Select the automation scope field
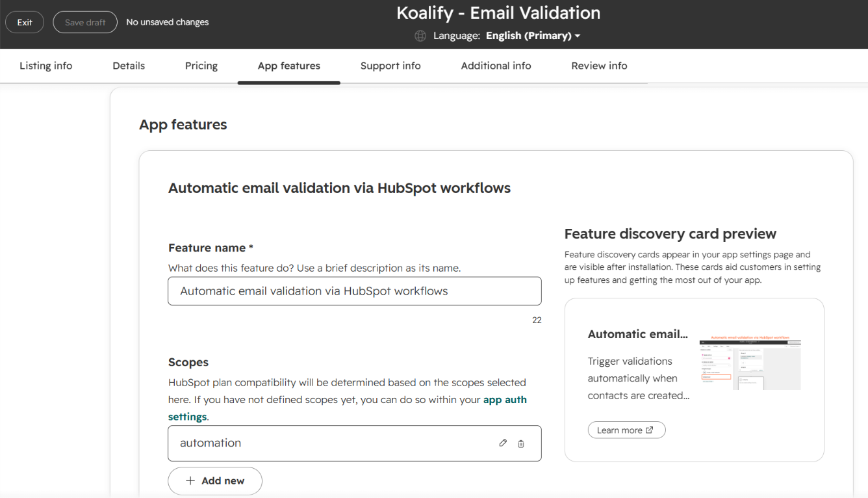This screenshot has width=868, height=498. point(355,443)
